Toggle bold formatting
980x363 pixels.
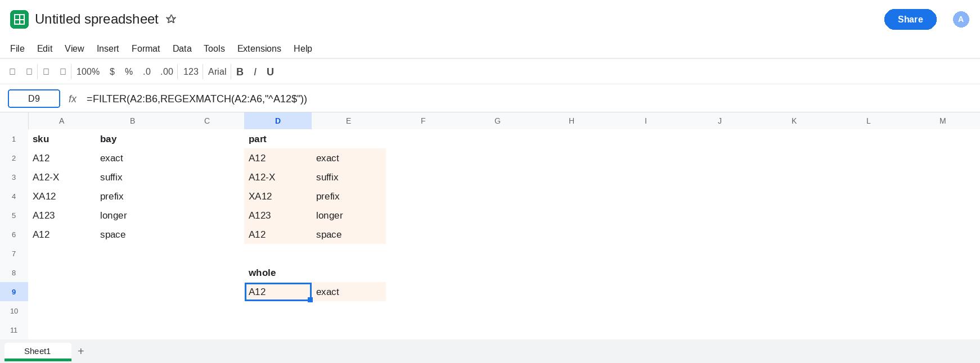click(240, 71)
